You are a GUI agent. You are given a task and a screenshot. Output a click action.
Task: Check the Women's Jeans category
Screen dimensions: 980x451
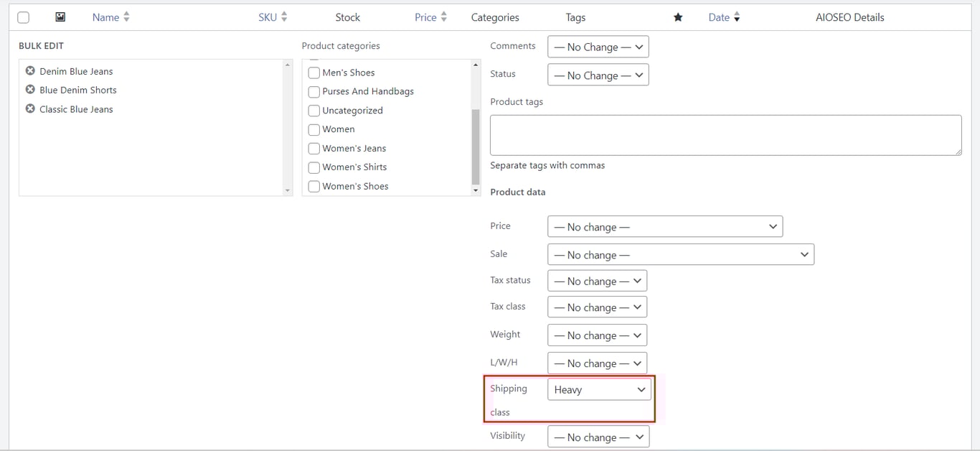314,148
